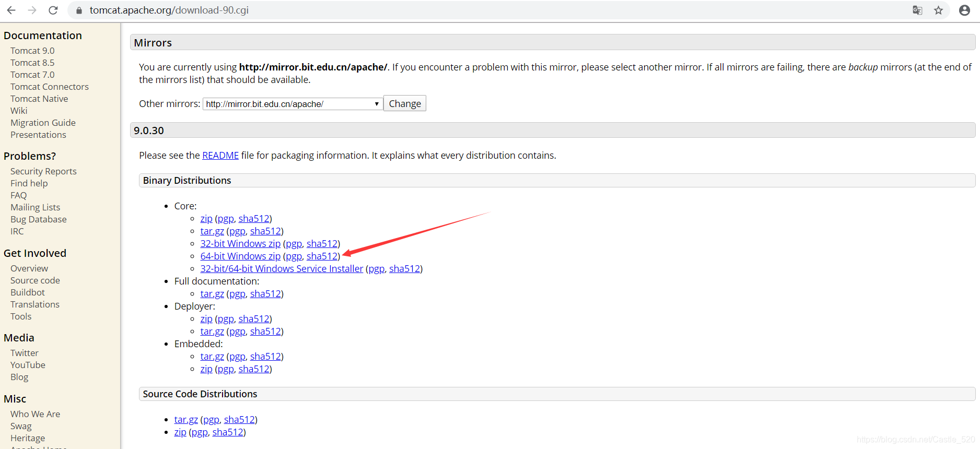The width and height of the screenshot is (980, 449).
Task: Open pgp for Deployer tar.gz
Action: (237, 331)
